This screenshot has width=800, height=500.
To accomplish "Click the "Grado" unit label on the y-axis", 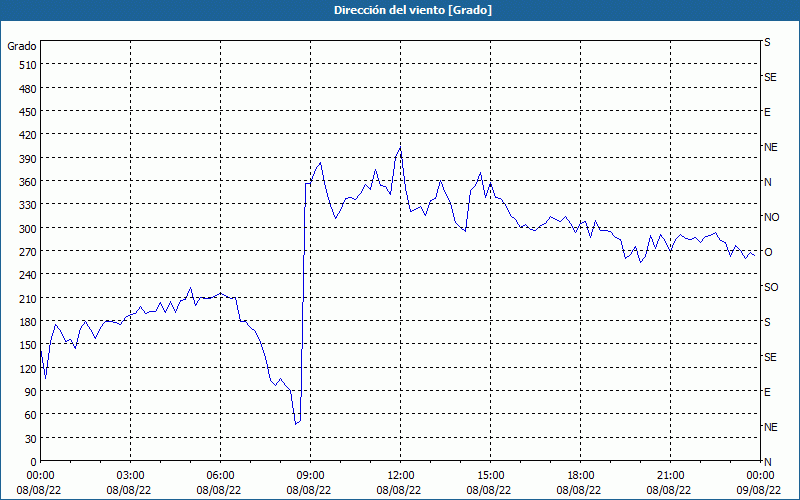I will (x=22, y=46).
